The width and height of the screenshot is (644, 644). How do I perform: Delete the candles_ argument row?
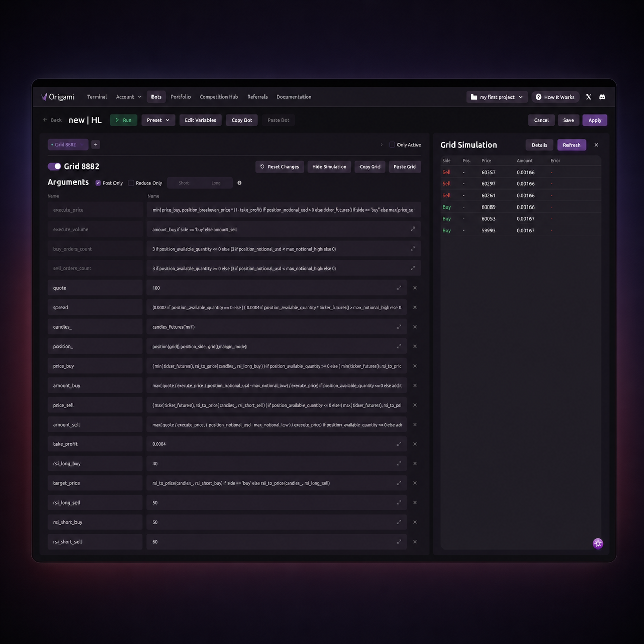tap(415, 327)
